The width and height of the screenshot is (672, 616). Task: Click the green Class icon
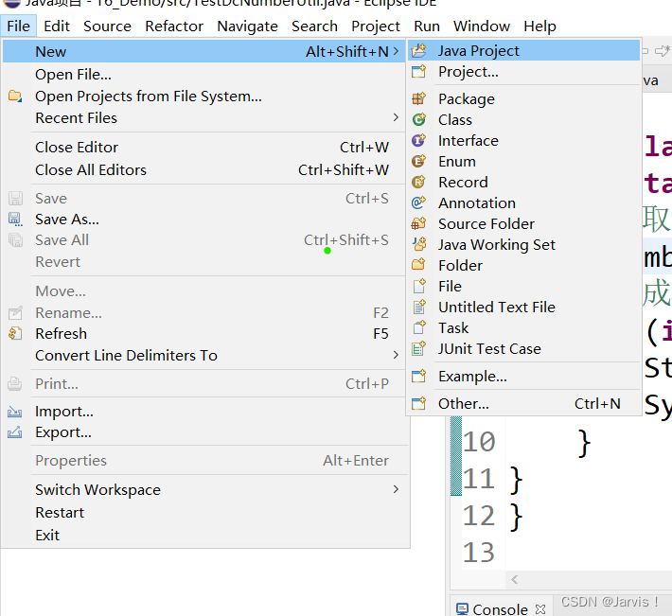click(x=418, y=119)
